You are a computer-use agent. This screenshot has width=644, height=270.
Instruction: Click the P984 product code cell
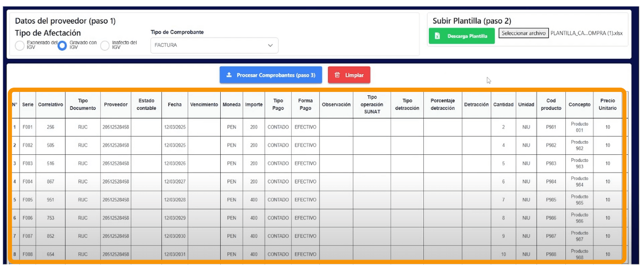pyautogui.click(x=551, y=182)
